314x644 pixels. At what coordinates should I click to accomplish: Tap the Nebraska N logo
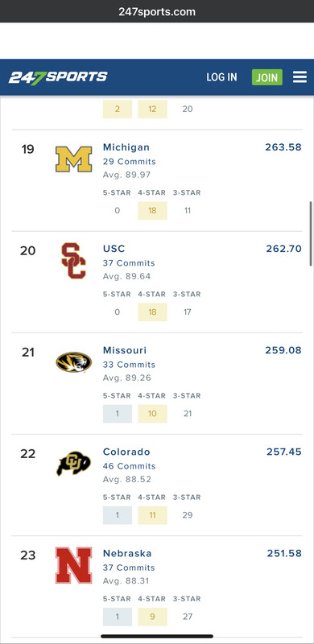[73, 565]
